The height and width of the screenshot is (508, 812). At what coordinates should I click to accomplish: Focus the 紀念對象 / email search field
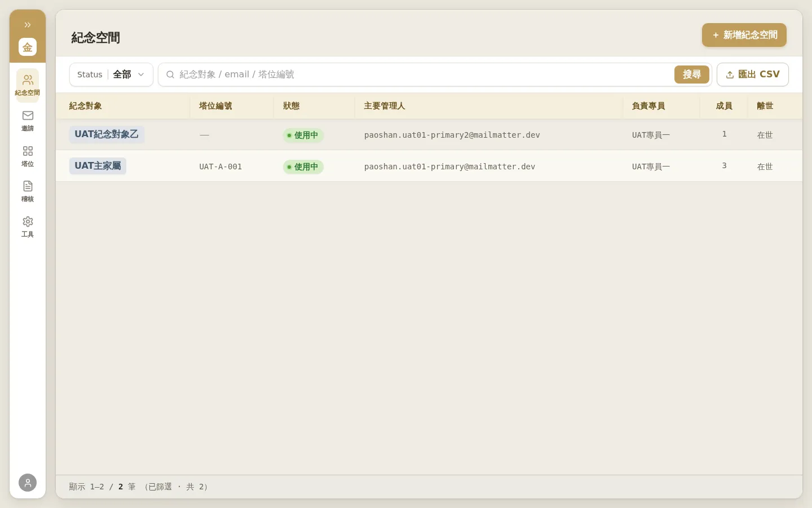pyautogui.click(x=416, y=75)
